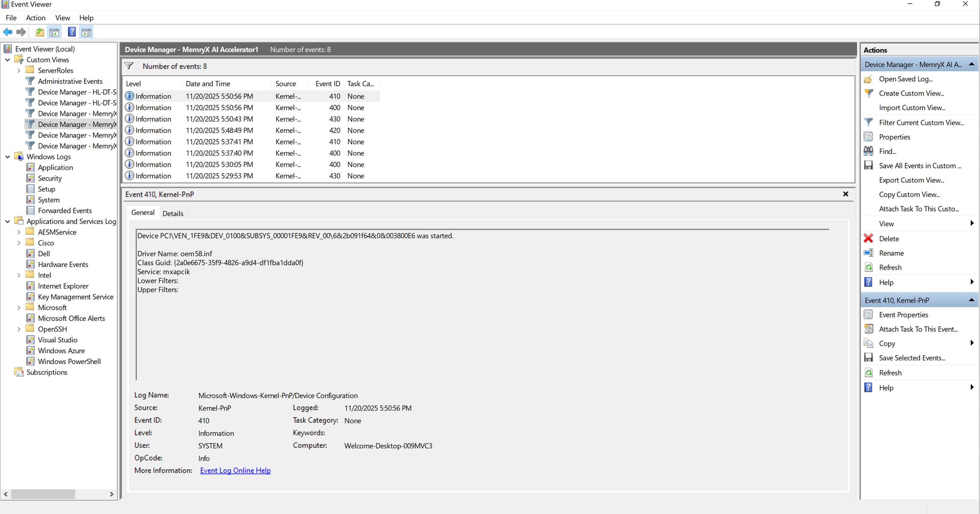The width and height of the screenshot is (980, 514).
Task: Select the System log in the tree
Action: [48, 200]
